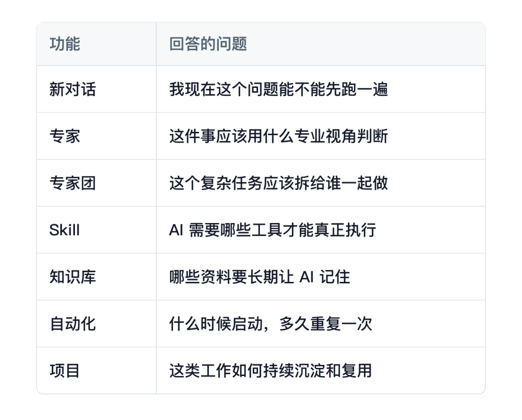Click text 哪些资料要长期让 AI 记住
522x420 pixels.
click(x=260, y=277)
